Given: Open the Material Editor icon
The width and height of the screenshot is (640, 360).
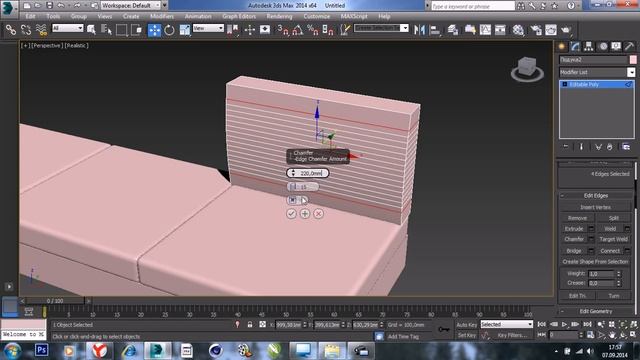Looking at the screenshot, I should (518, 30).
